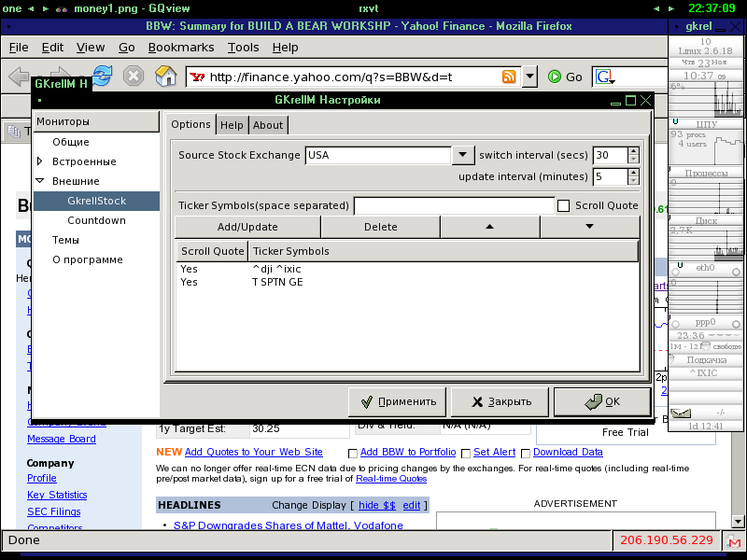Image resolution: width=747 pixels, height=560 pixels.
Task: Click the ppp0 interface panel in GKrellM
Action: pos(706,322)
